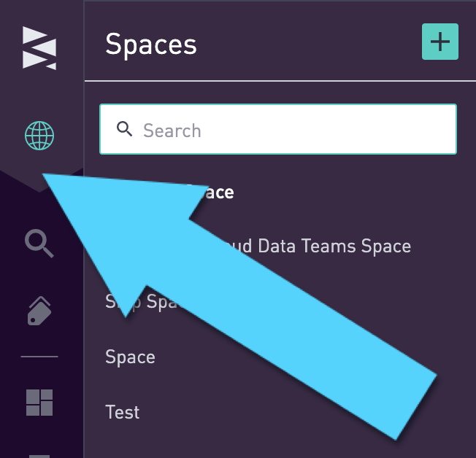
Task: Click the "Spaces" panel heading
Action: point(151,44)
